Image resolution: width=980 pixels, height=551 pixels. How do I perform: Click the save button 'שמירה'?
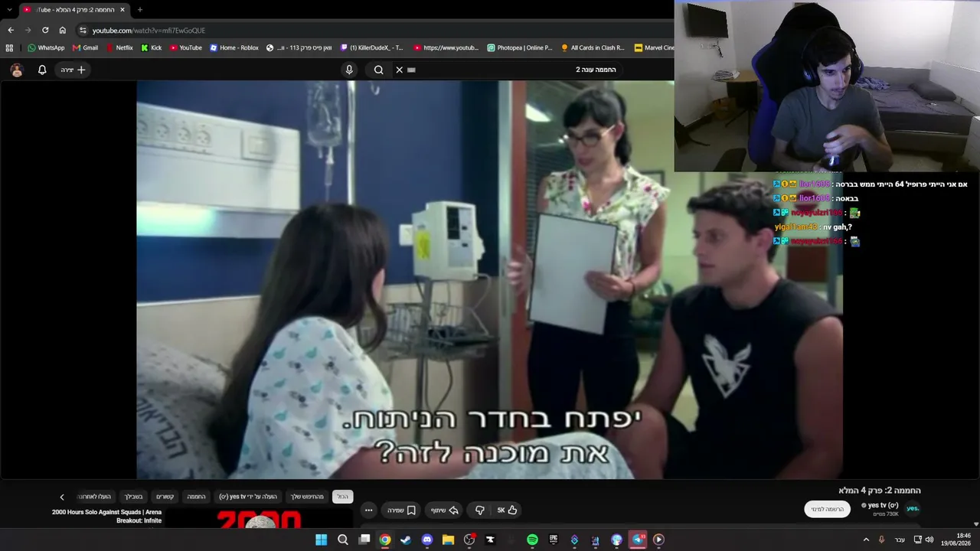(400, 510)
